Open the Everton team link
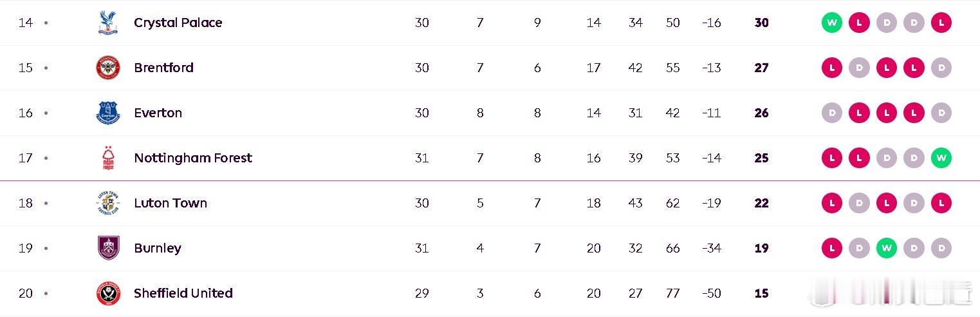 [x=158, y=113]
